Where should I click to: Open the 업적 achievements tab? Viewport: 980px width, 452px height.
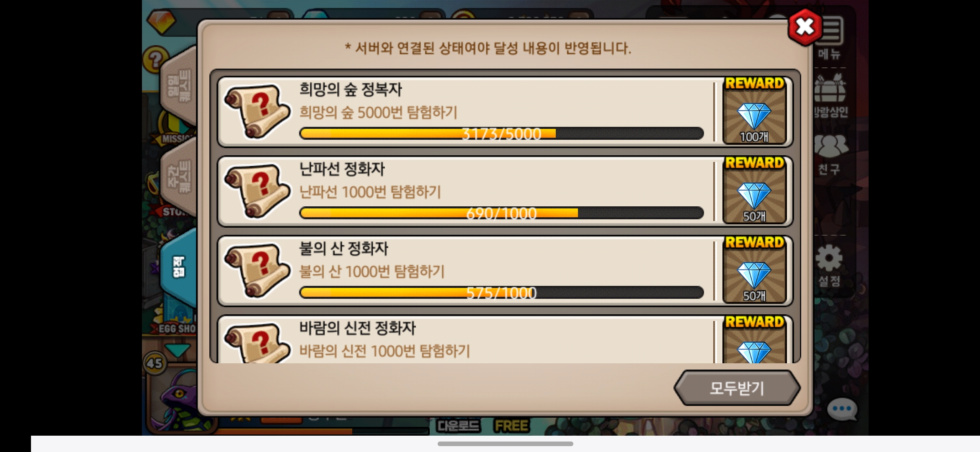click(x=179, y=267)
